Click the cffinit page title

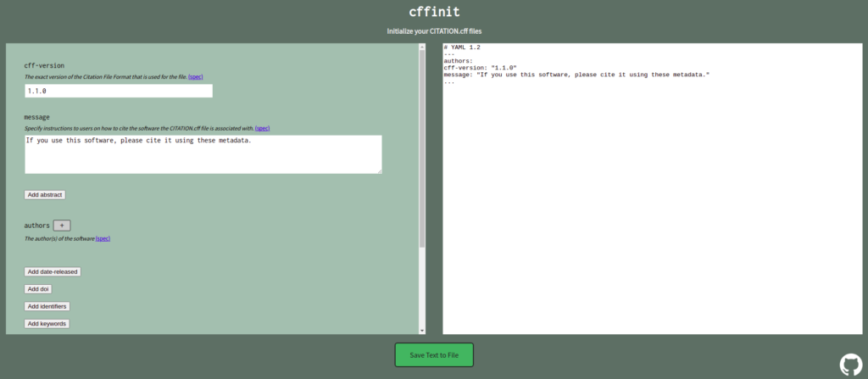pos(434,12)
